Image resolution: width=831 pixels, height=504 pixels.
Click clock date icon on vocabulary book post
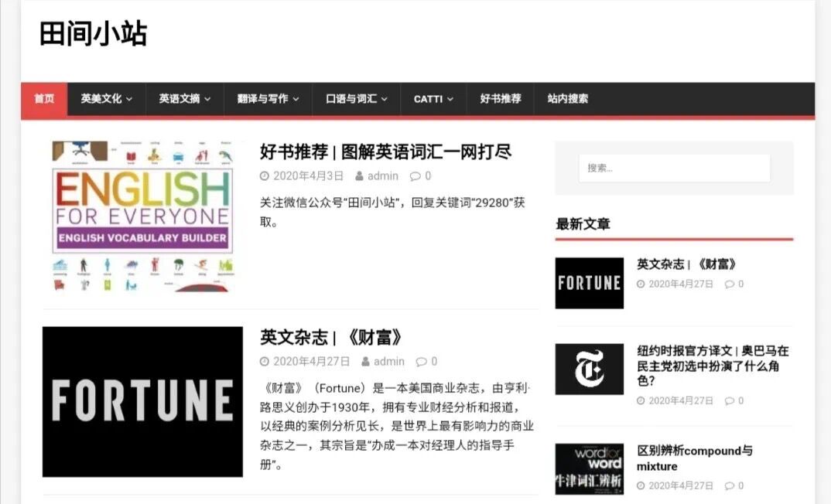tap(265, 176)
